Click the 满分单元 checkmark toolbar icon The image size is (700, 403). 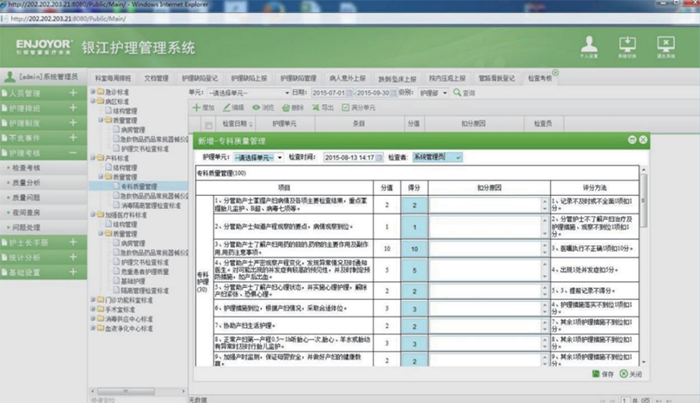pyautogui.click(x=345, y=108)
